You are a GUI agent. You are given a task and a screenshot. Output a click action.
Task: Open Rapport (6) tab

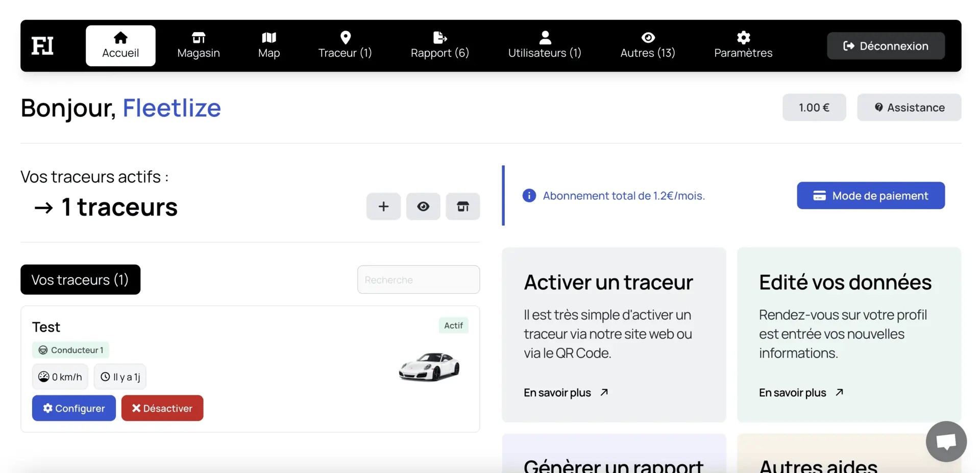tap(440, 45)
